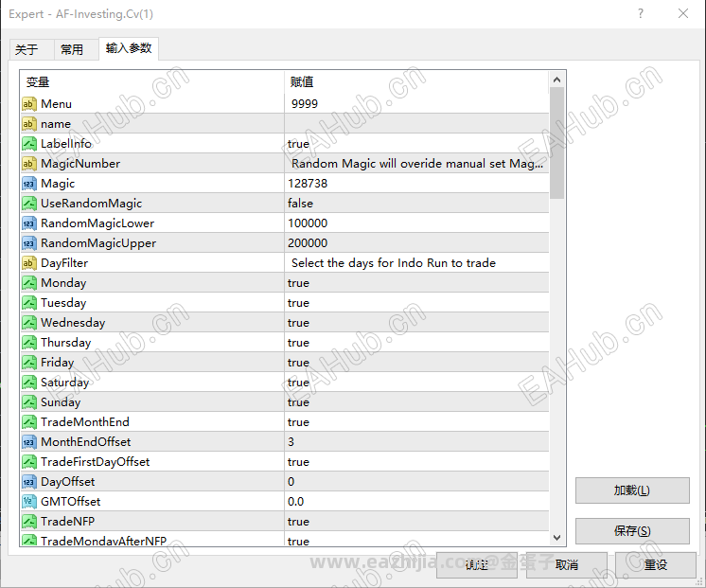This screenshot has height=588, width=706.
Task: Select the Saturday variable name
Action: [65, 383]
